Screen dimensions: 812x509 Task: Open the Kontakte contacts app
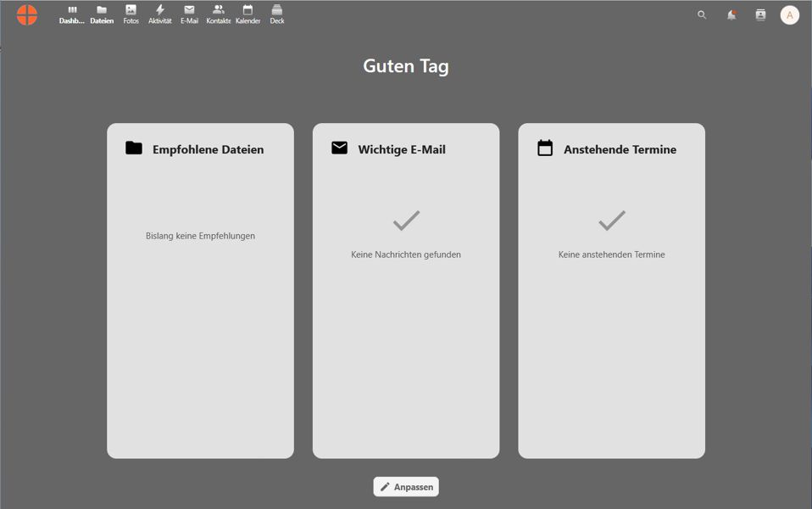click(219, 14)
